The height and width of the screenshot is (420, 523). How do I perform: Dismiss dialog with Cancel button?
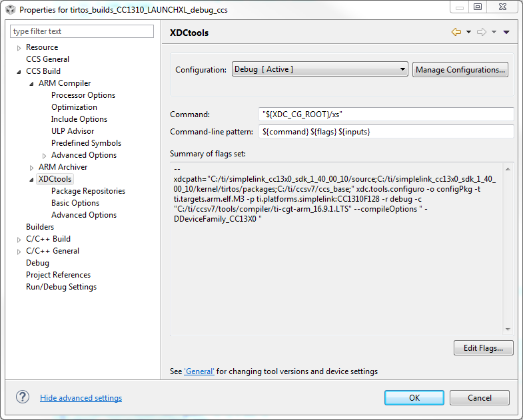(x=479, y=397)
